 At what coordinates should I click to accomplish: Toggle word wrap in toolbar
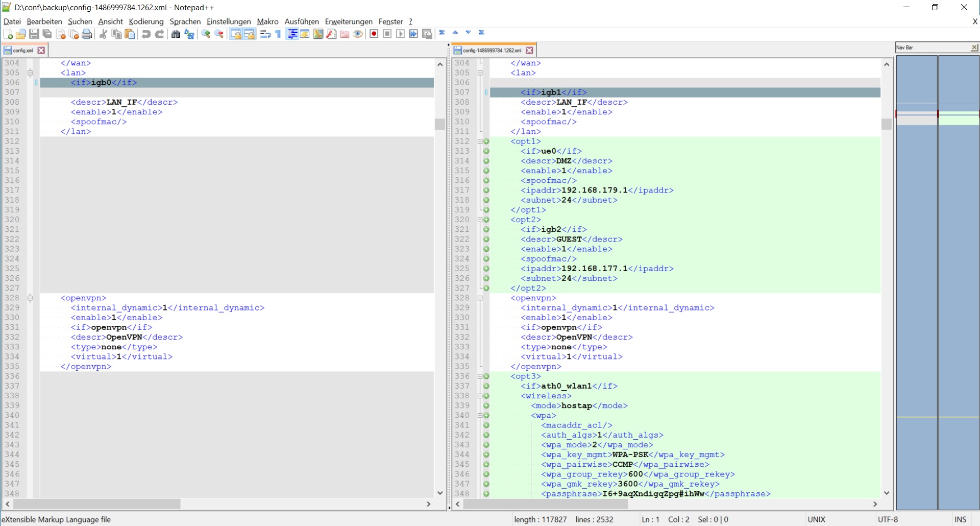pyautogui.click(x=265, y=34)
